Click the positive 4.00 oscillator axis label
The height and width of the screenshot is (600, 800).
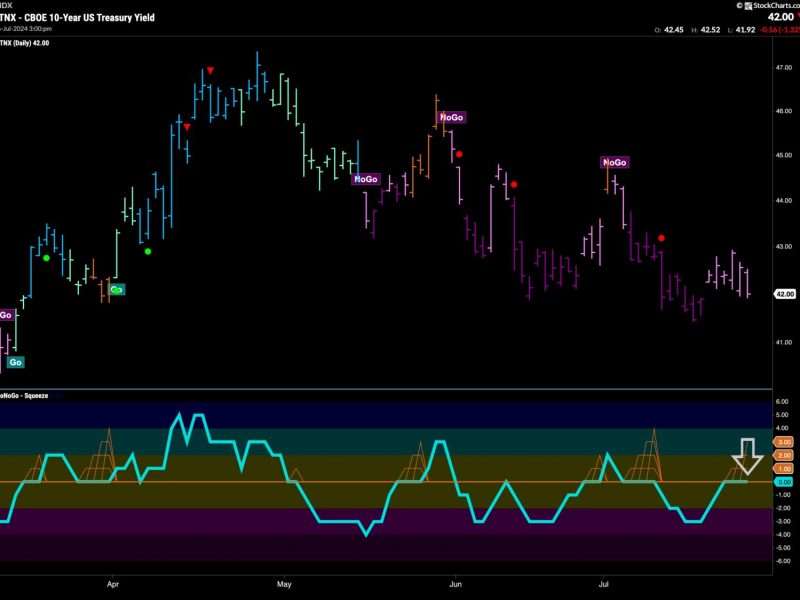[782, 428]
